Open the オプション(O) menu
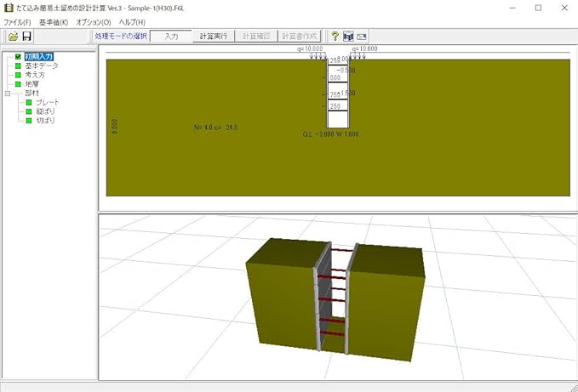Image resolution: width=578 pixels, height=392 pixels. pos(94,22)
